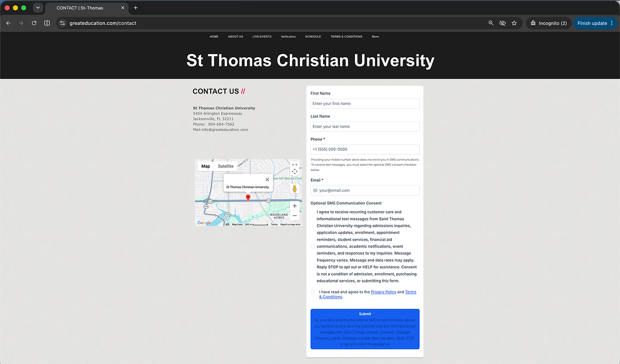Open a new tab with the plus icon
Viewport: 620px width, 364px height.
coord(136,8)
